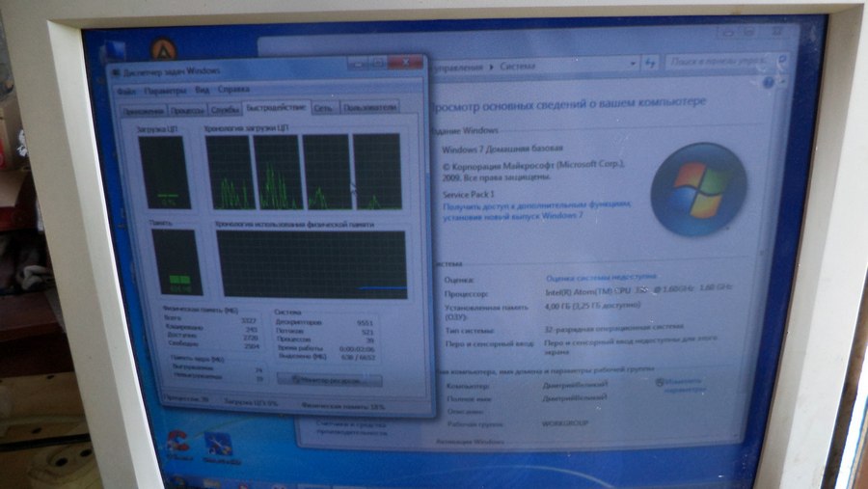Click the Start orb on the taskbar
The height and width of the screenshot is (489, 868).
coord(178,480)
